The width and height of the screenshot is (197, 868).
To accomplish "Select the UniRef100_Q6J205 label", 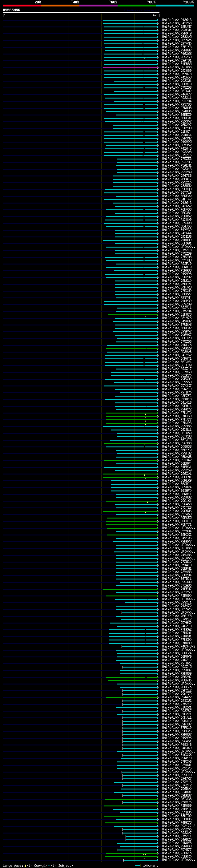I will pyautogui.click(x=177, y=37).
